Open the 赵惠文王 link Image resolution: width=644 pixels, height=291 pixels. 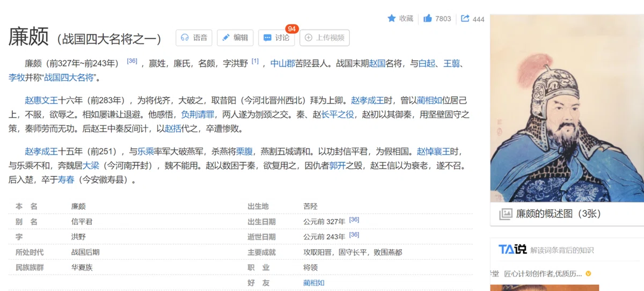click(41, 100)
